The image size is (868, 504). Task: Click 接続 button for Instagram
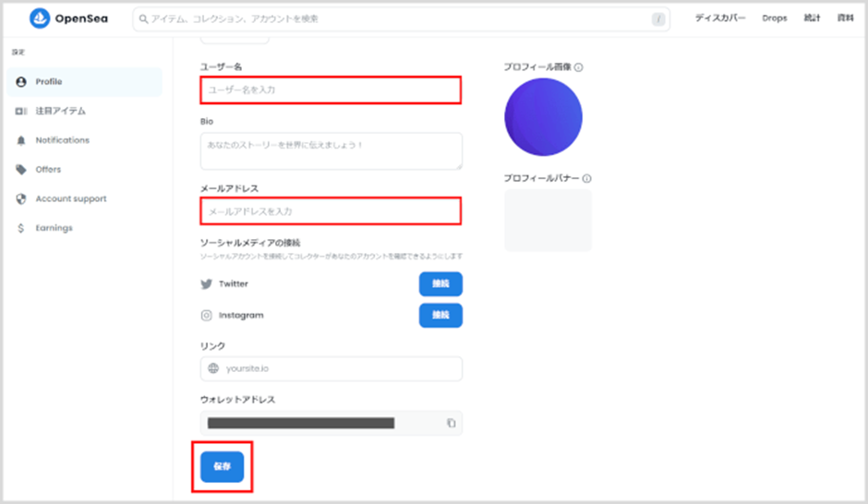tap(440, 316)
